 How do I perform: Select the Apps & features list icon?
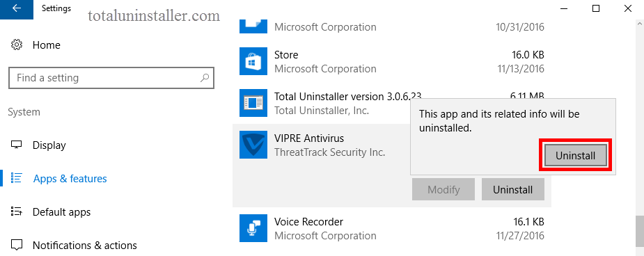17,179
